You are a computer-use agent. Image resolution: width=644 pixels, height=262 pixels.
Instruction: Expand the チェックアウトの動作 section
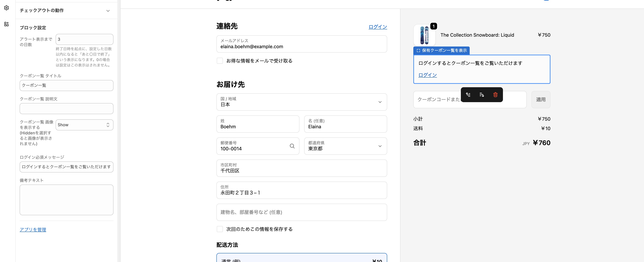pyautogui.click(x=108, y=11)
